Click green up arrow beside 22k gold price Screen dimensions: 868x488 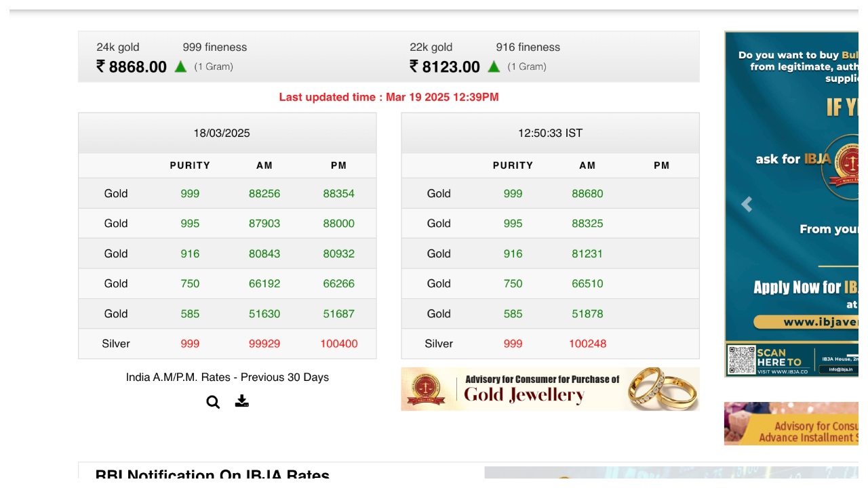pyautogui.click(x=494, y=66)
